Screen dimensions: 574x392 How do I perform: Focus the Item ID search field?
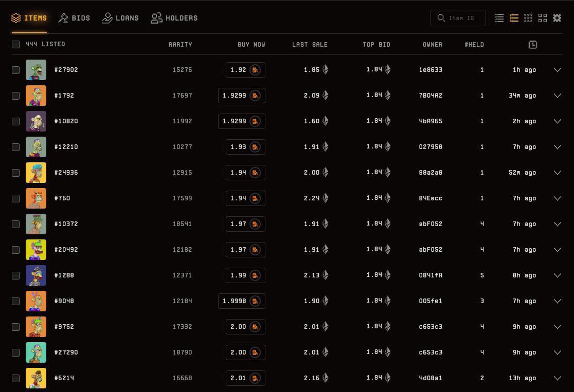(458, 18)
